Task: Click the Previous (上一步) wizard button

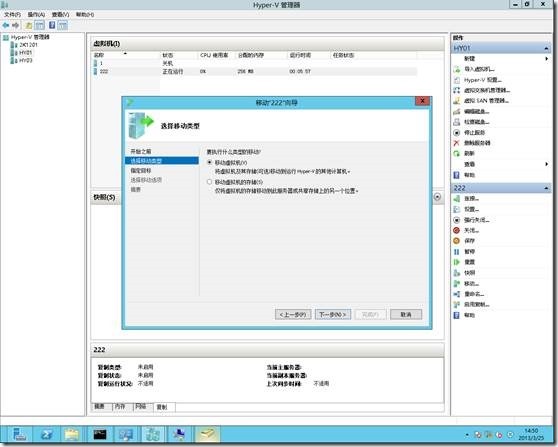Action: pos(293,315)
